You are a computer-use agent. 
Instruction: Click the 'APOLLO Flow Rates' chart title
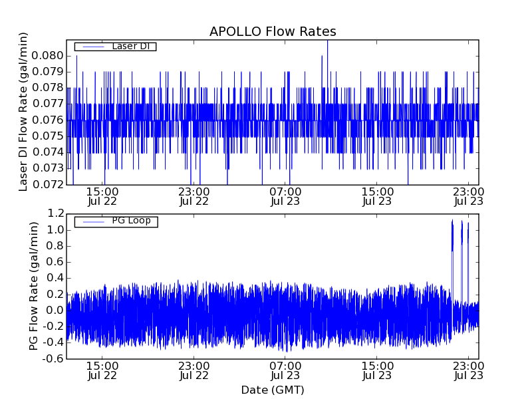pyautogui.click(x=273, y=31)
